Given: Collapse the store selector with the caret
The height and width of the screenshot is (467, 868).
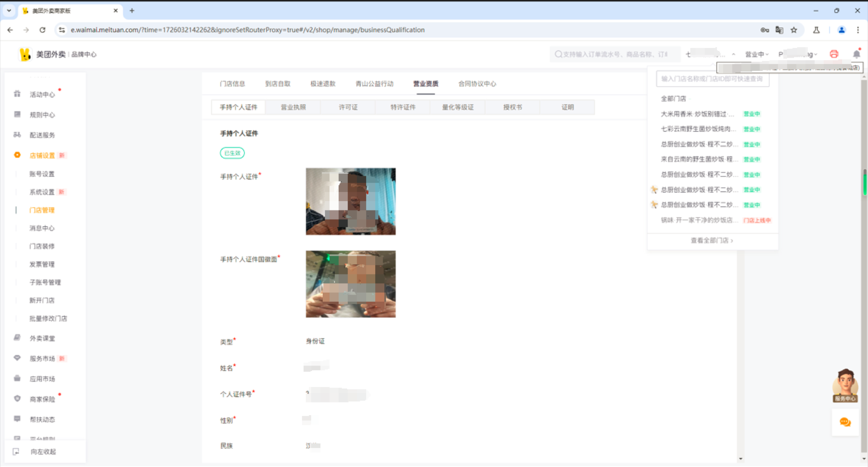Looking at the screenshot, I should click(x=733, y=54).
